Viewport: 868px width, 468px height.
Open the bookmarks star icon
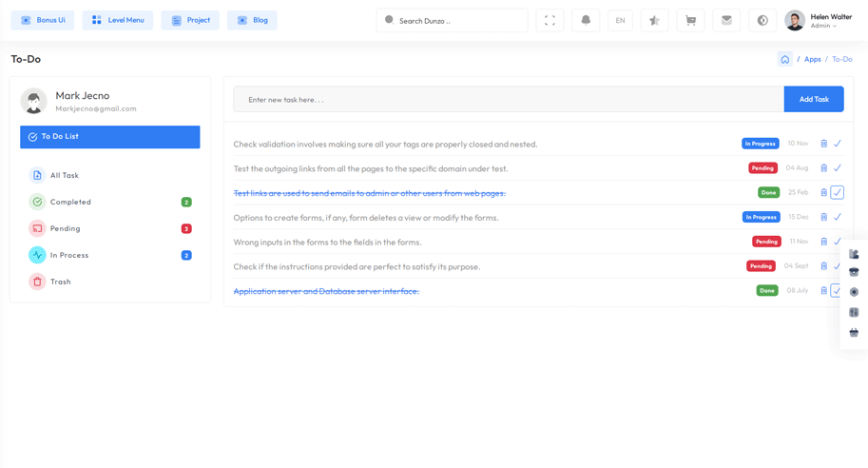tap(654, 20)
